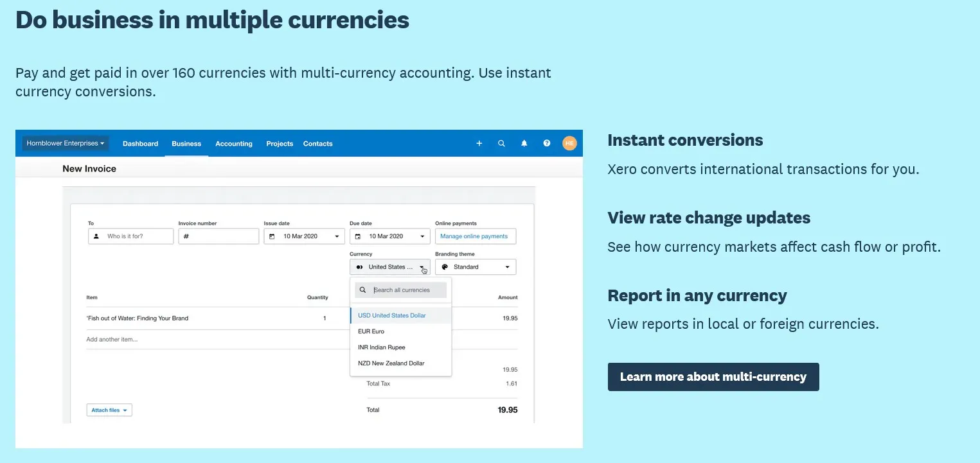Select the Business tab
Viewport: 980px width, 463px height.
(186, 144)
